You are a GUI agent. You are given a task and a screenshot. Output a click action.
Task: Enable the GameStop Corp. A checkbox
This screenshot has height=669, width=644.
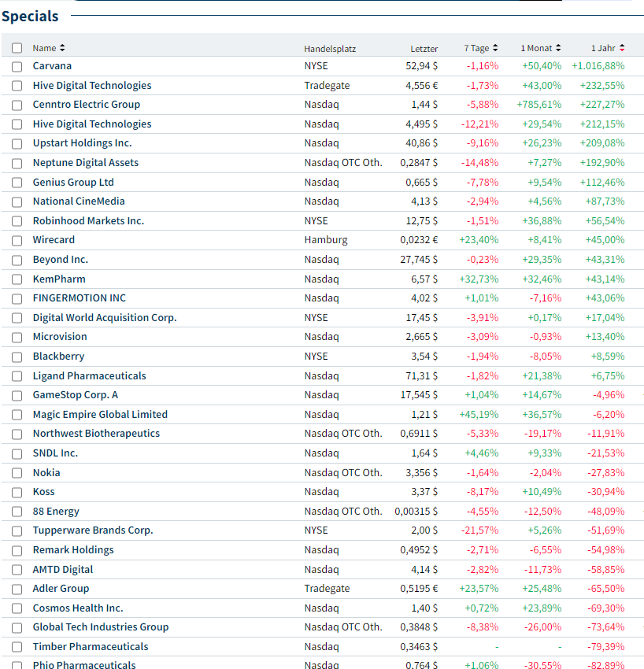[17, 395]
